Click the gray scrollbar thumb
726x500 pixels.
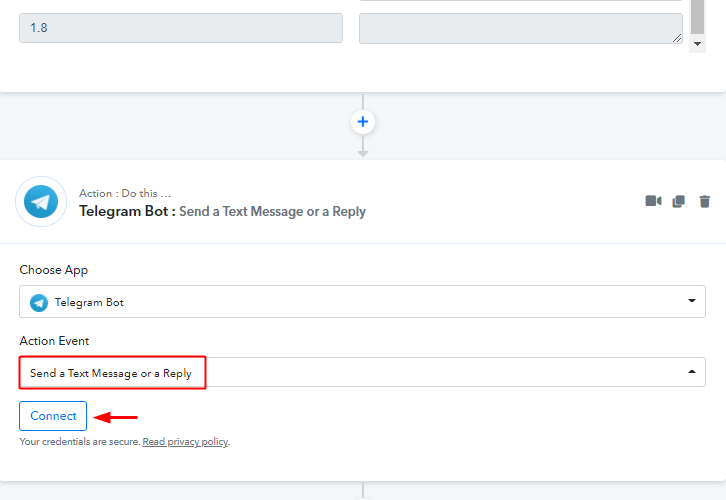pos(697,17)
